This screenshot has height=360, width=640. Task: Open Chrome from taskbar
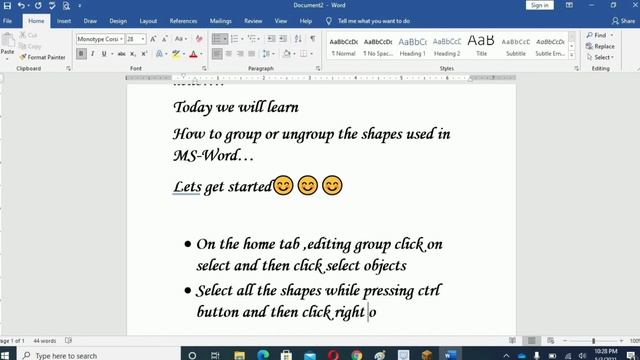tap(357, 356)
